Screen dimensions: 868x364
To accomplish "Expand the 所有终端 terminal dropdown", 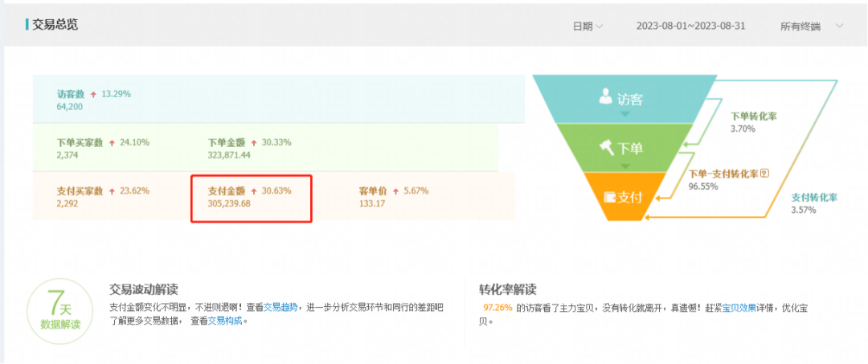I will 812,26.
